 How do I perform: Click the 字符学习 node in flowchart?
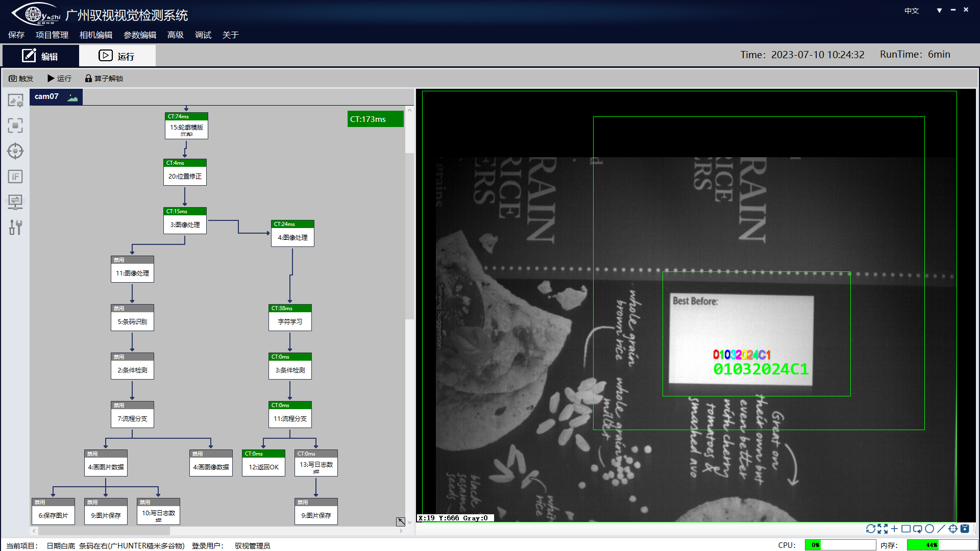[x=290, y=321]
